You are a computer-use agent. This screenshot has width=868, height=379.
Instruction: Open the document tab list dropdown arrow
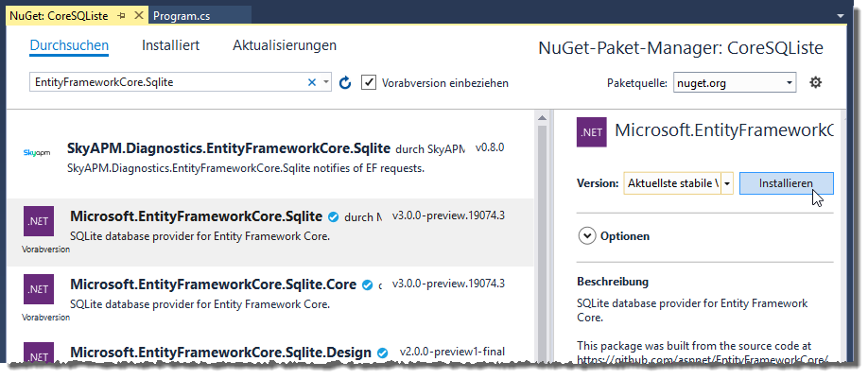click(x=841, y=16)
